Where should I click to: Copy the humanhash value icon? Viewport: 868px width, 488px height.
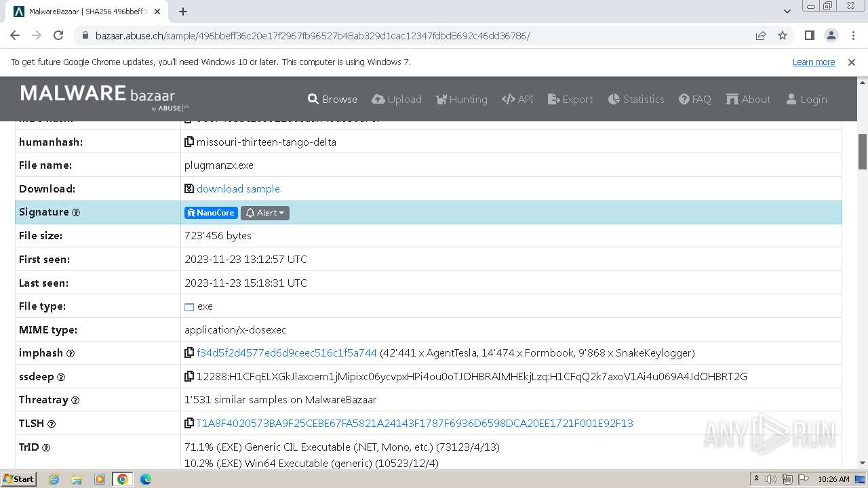(x=189, y=142)
